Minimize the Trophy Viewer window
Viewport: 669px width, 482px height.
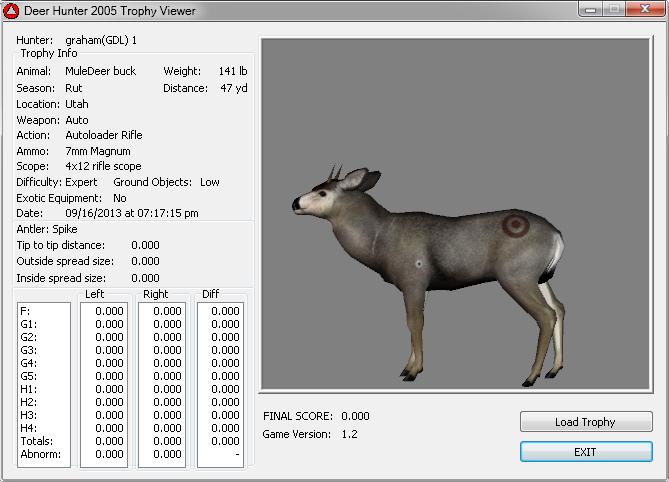(x=591, y=9)
